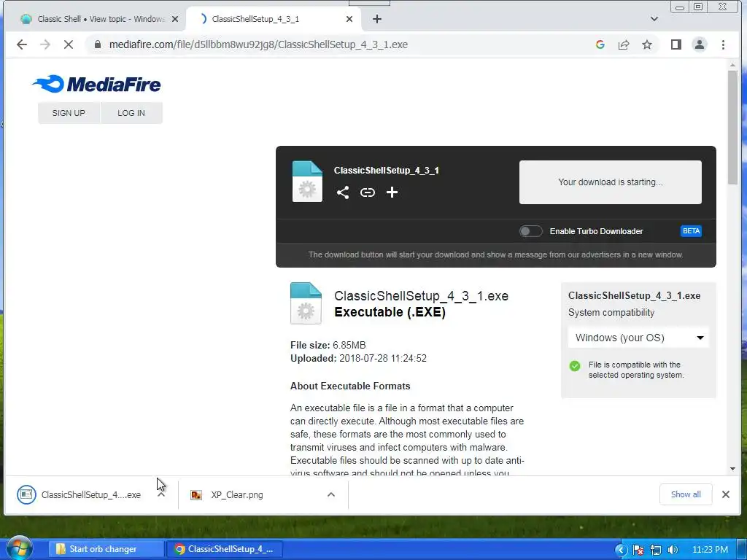
Task: Share the file with the share icon
Action: point(343,192)
